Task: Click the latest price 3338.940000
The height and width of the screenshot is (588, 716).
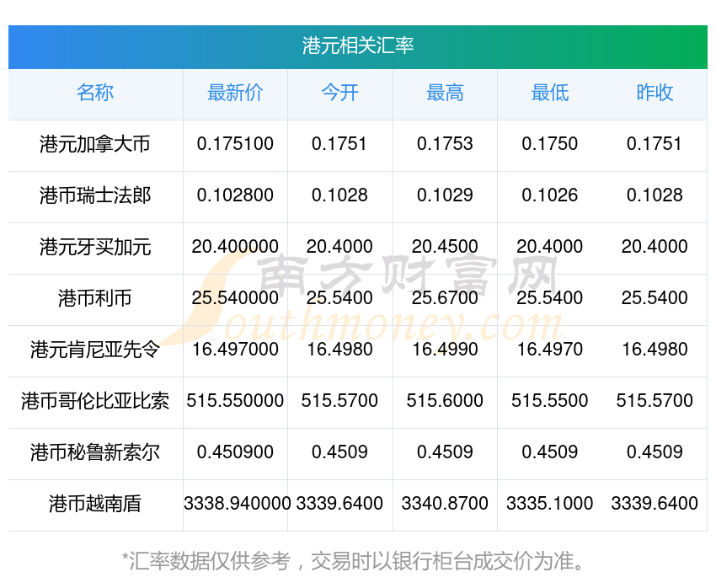Action: [x=237, y=504]
